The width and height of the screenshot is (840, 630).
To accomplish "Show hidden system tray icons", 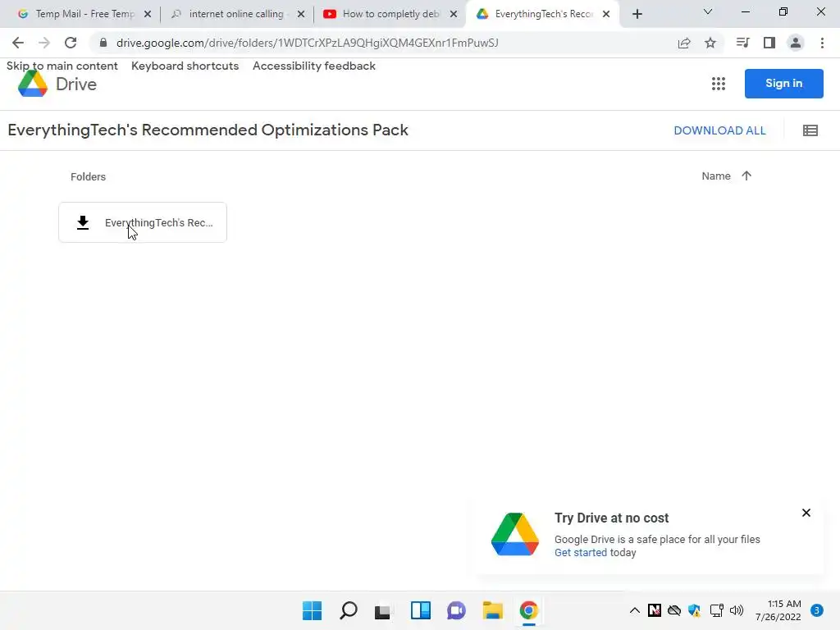I will [634, 610].
